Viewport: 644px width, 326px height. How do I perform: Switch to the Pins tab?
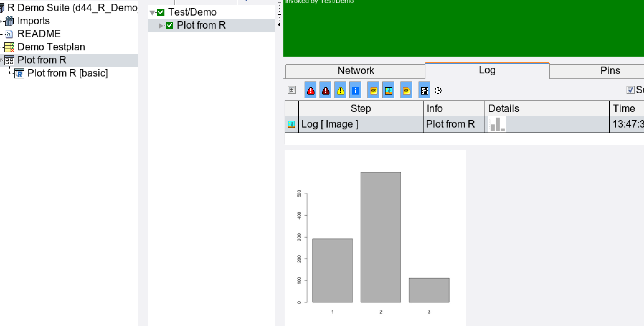(610, 71)
